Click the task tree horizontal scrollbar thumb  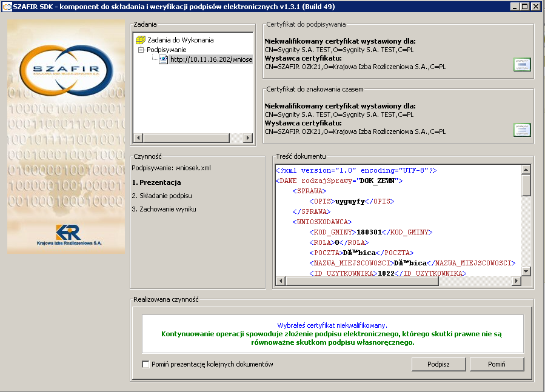point(187,138)
